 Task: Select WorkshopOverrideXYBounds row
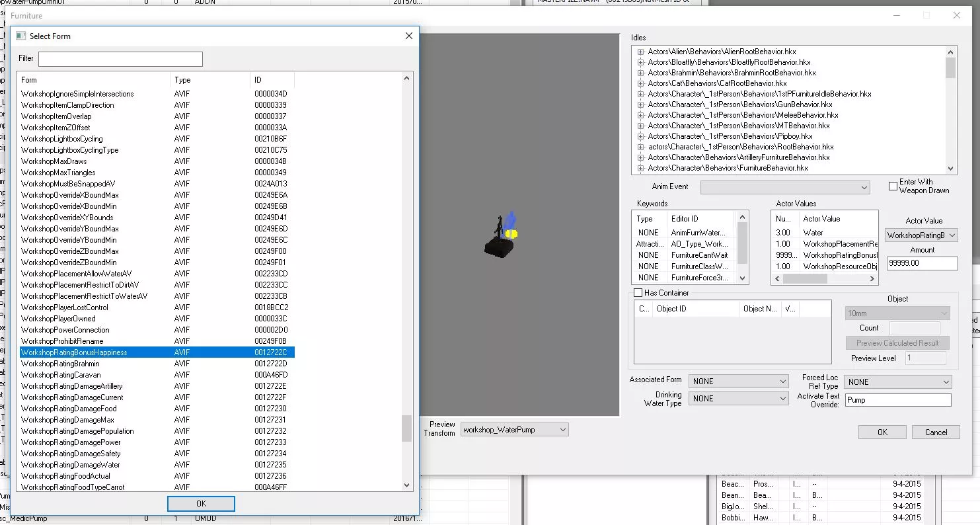pos(157,218)
